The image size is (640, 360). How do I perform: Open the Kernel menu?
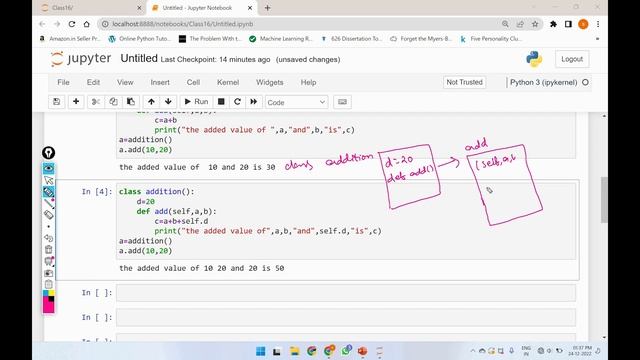click(x=228, y=82)
